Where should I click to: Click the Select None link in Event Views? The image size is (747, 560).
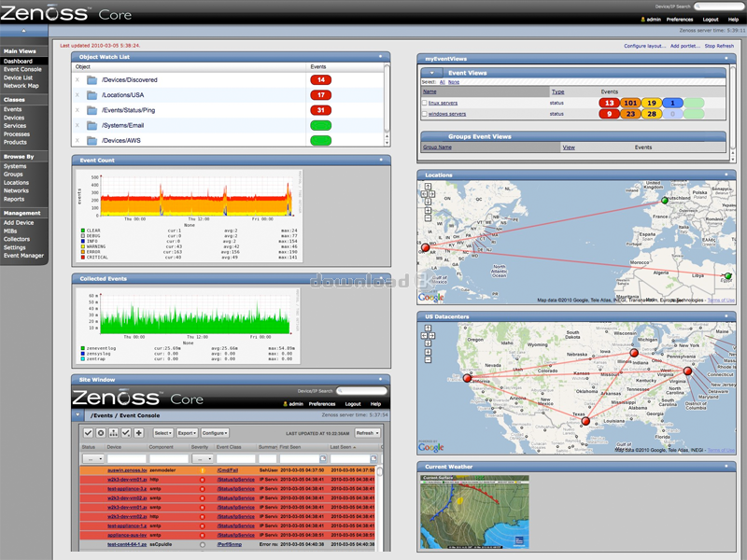click(x=454, y=82)
